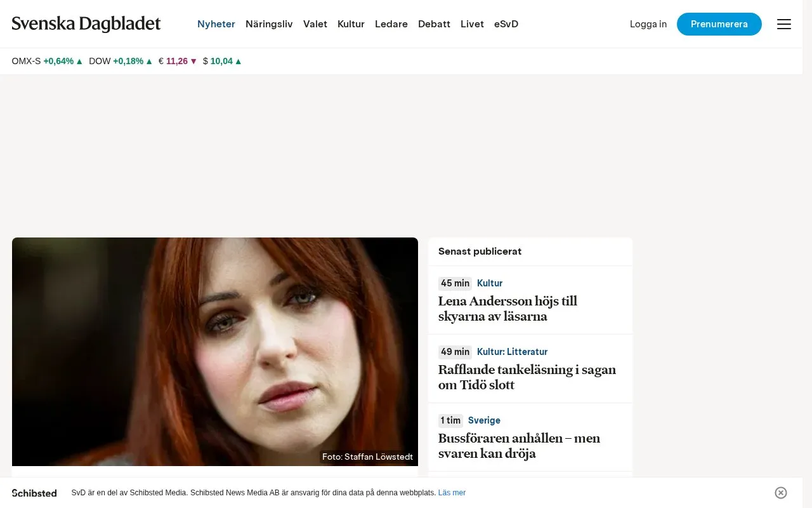
Task: Click the '45 min' timestamp
Action: coord(455,283)
